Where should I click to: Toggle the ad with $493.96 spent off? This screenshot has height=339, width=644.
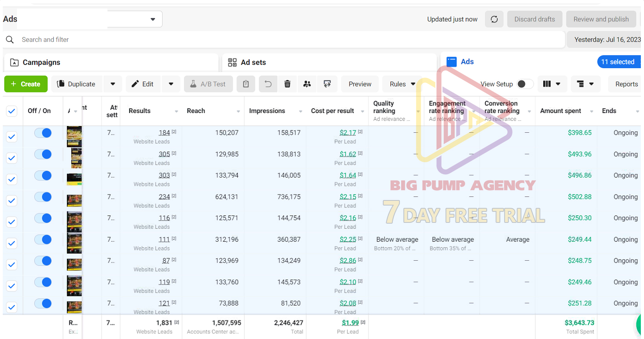(x=43, y=154)
